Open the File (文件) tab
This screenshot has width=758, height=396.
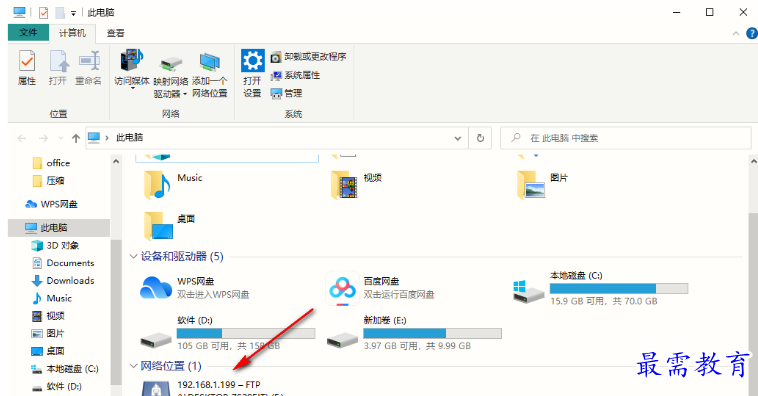[28, 32]
